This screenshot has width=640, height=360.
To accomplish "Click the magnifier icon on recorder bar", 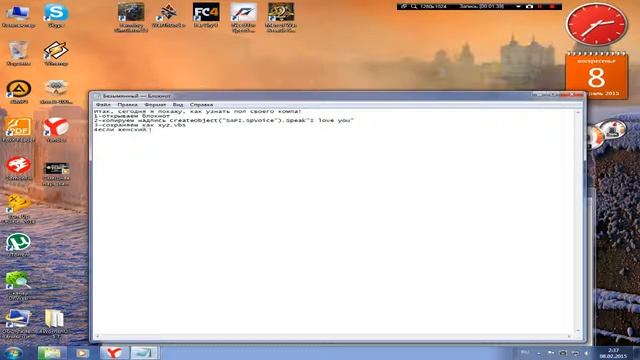I will [x=414, y=7].
